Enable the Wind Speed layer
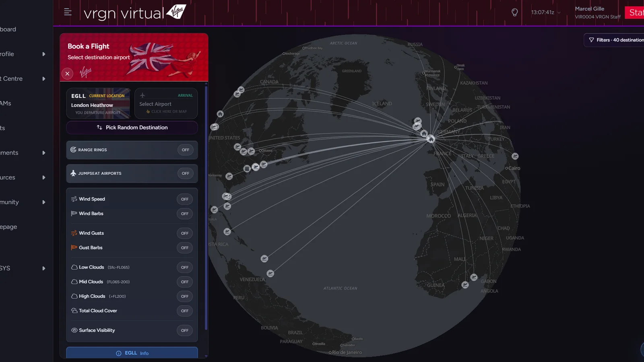This screenshot has width=644, height=362. click(185, 200)
